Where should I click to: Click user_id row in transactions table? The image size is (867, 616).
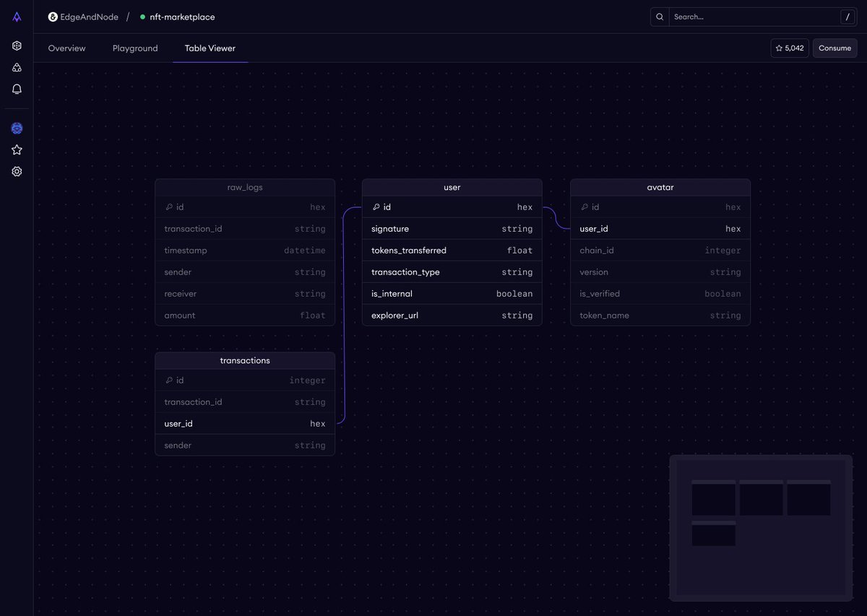coord(245,424)
